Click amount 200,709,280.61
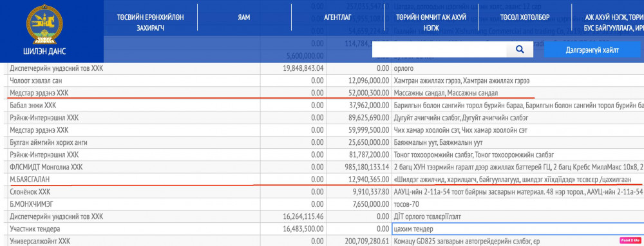 click(x=367, y=241)
